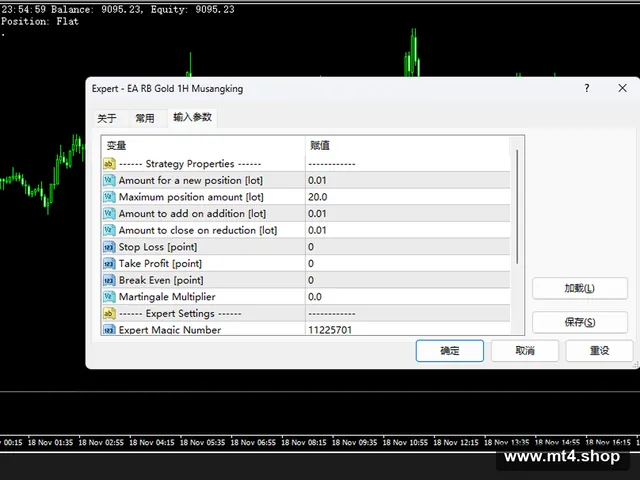Click the 'Amount to add on addition [lot]' label
The image size is (640, 480).
coord(192,213)
